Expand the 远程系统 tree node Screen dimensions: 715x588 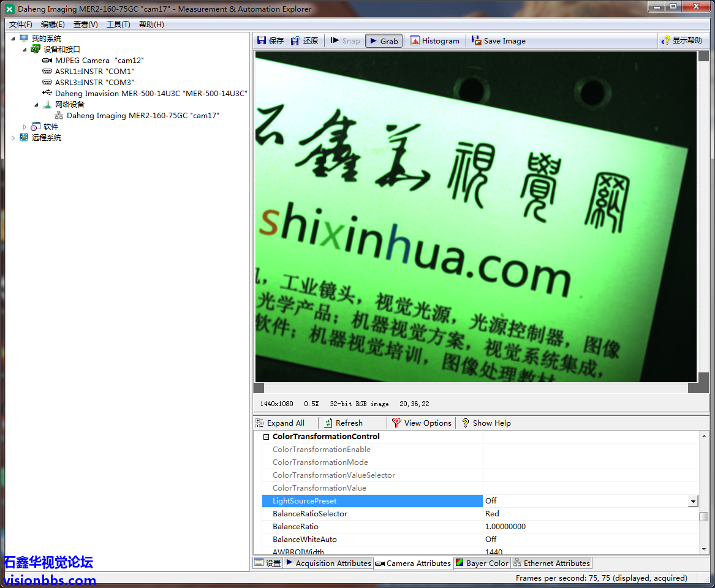point(13,138)
